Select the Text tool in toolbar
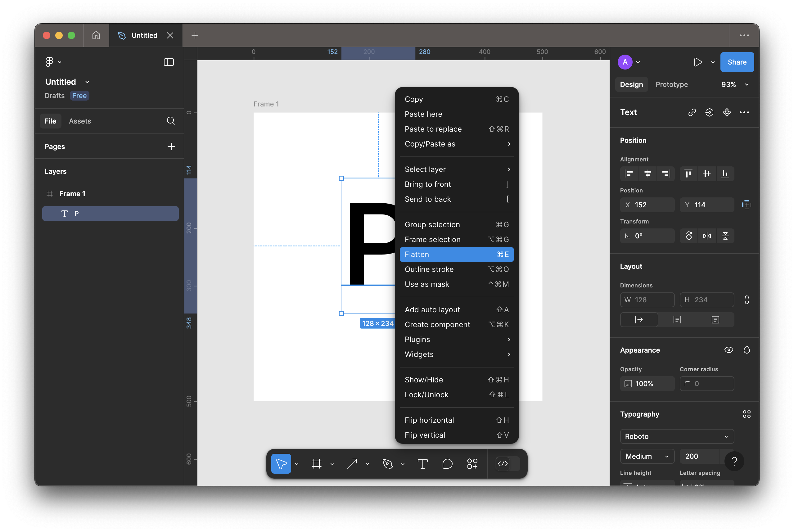Viewport: 794px width, 532px height. 422,463
